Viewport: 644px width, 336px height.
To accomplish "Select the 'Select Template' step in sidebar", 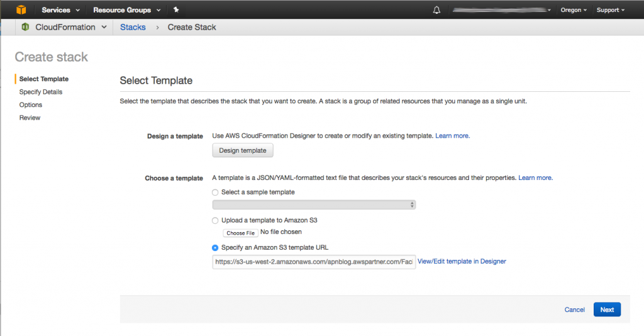I will pos(44,79).
